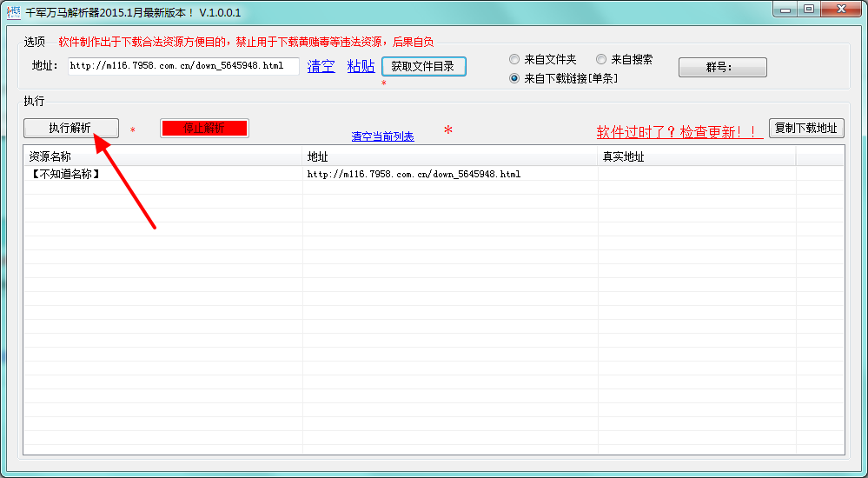This screenshot has width=868, height=478.
Task: Click the 真实地址 column header
Action: [696, 157]
